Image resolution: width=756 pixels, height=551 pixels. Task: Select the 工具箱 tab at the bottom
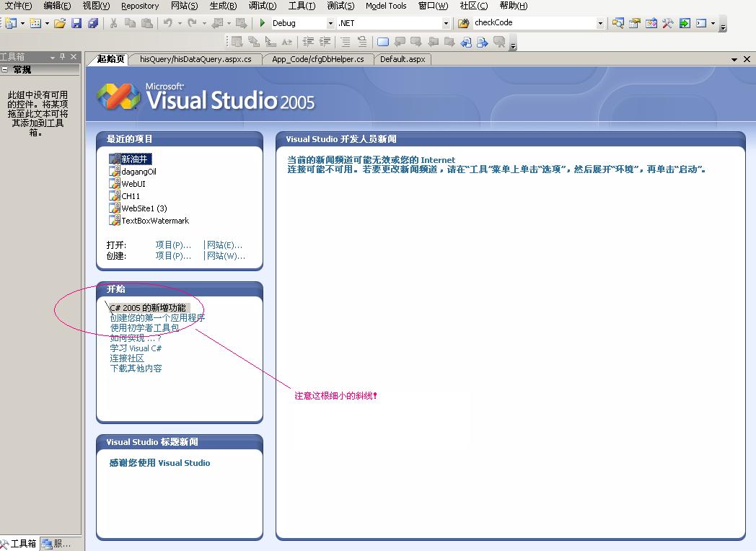click(19, 544)
